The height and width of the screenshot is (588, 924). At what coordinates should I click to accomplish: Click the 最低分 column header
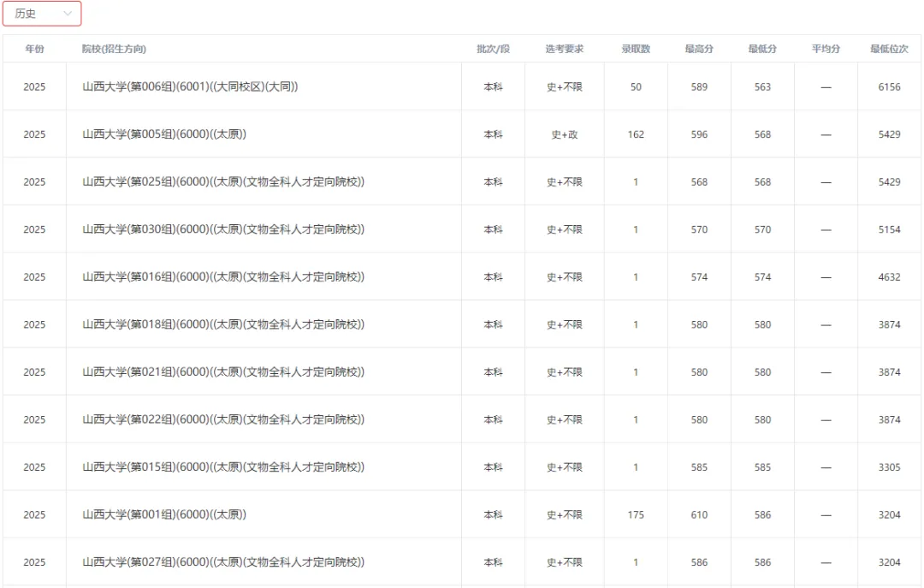tap(762, 49)
